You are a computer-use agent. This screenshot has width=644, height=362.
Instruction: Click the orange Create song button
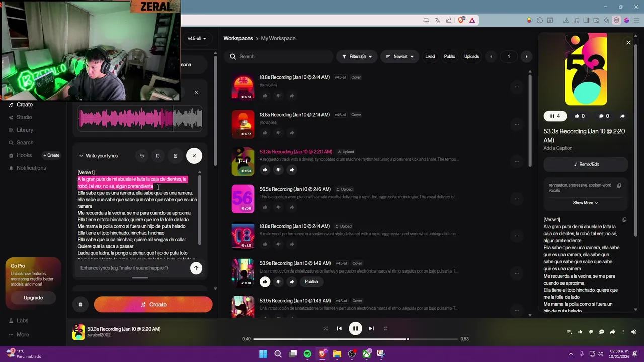point(153,305)
